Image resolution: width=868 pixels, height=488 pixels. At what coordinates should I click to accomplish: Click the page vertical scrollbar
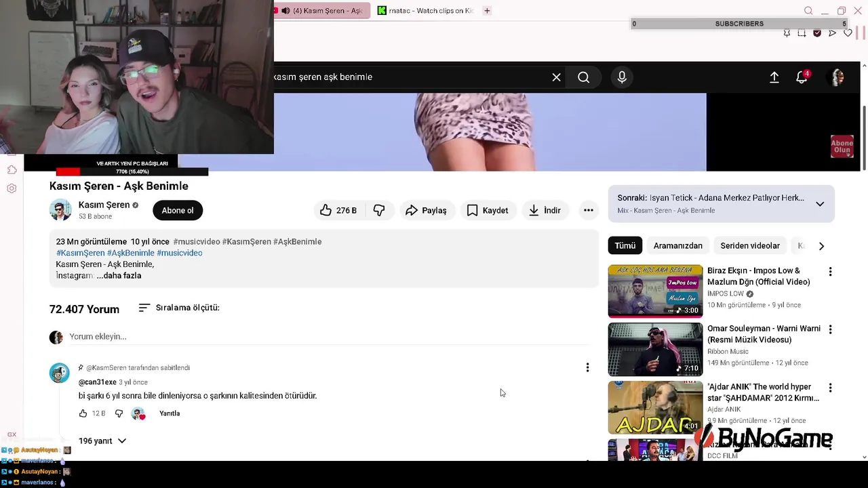point(863,138)
